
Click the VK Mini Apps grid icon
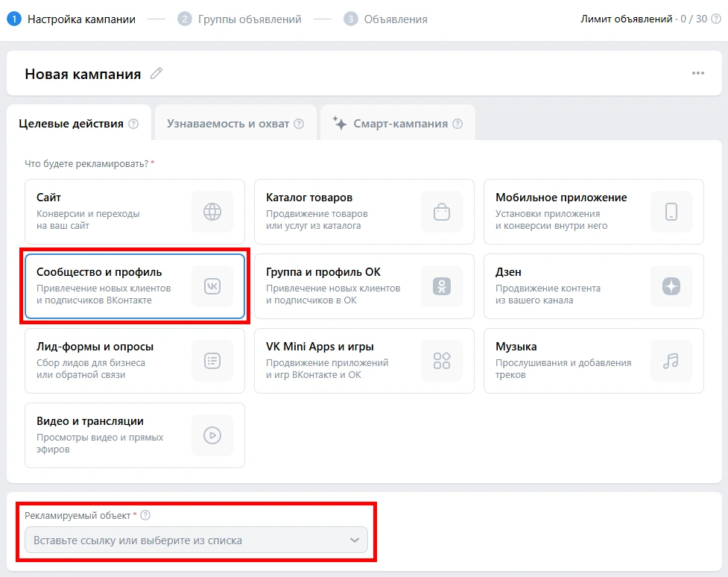442,361
